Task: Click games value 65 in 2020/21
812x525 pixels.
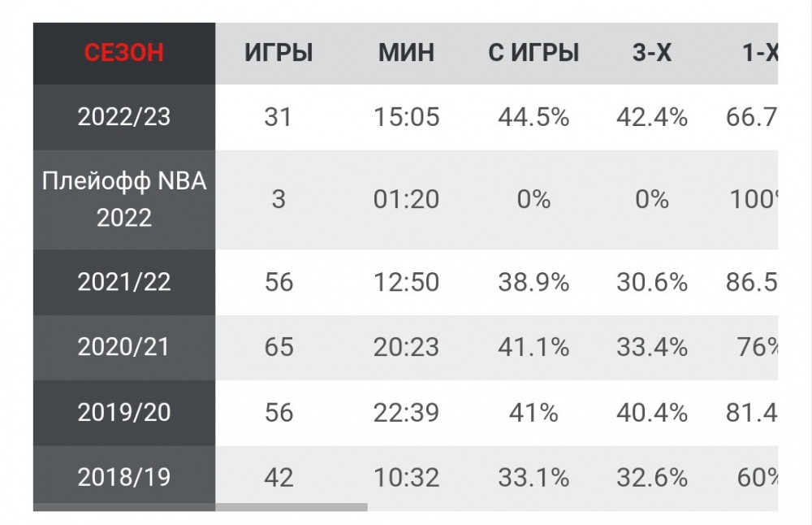Action: click(x=279, y=347)
